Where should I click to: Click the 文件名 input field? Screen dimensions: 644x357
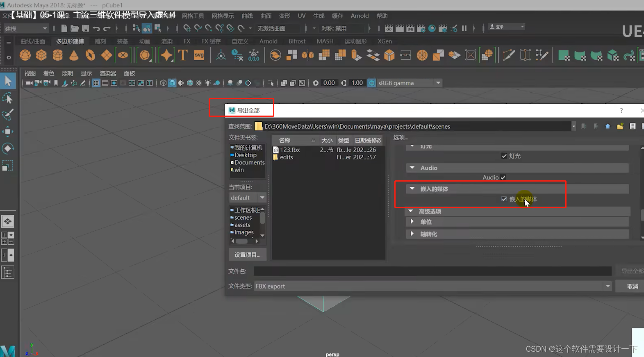pos(432,271)
